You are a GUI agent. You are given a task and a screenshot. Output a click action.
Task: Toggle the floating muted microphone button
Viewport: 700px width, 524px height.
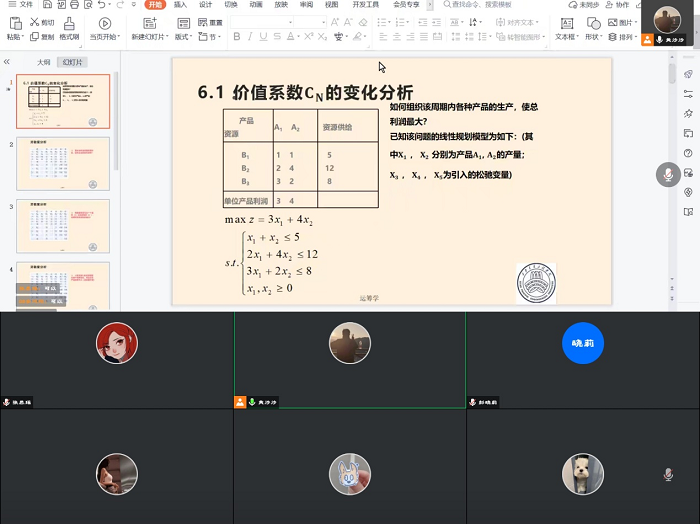[668, 175]
